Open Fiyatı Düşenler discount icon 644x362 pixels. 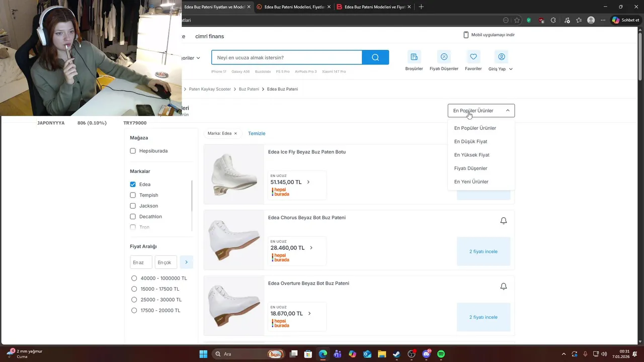pos(444,57)
